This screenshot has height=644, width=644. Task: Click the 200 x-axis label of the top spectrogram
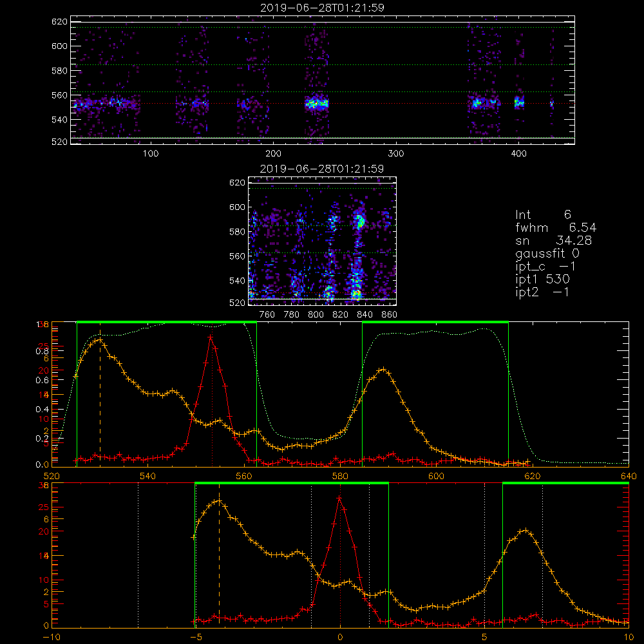[273, 154]
